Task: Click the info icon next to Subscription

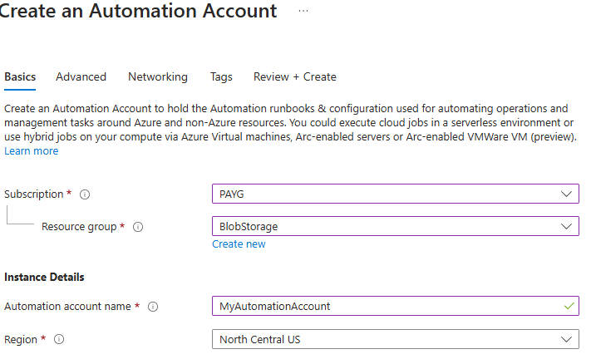Action: tap(85, 194)
